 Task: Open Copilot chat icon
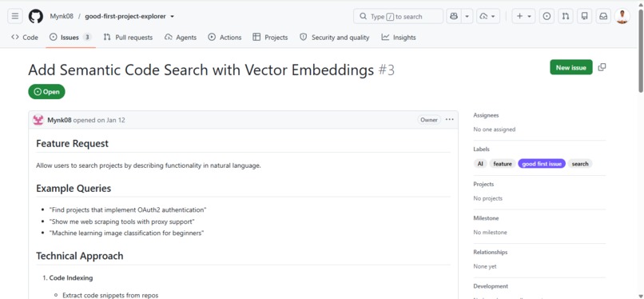pos(454,17)
